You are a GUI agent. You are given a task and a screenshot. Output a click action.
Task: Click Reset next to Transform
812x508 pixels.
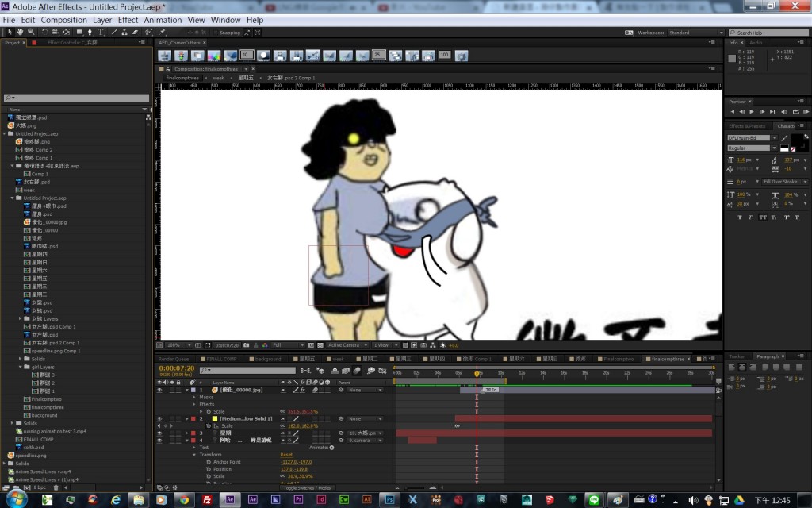tap(286, 455)
